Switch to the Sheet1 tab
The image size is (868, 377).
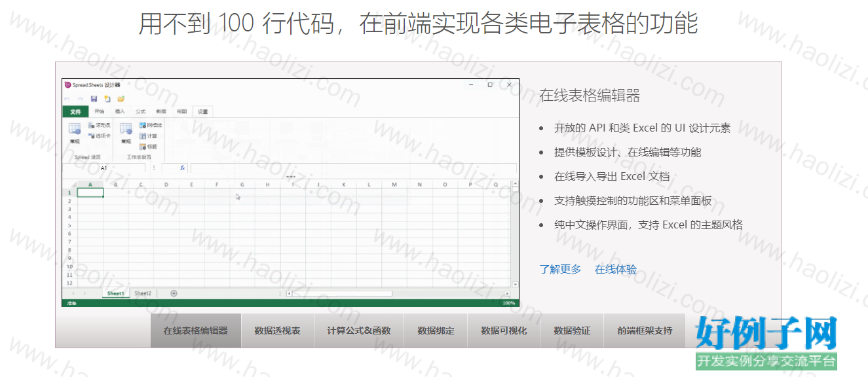coord(116,293)
